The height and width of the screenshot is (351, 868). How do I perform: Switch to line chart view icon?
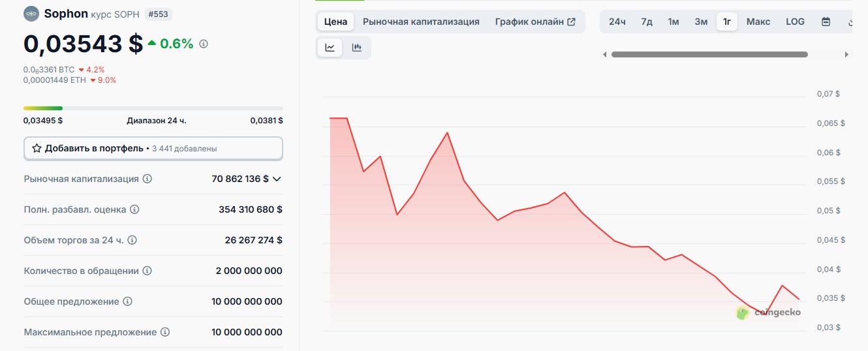330,47
